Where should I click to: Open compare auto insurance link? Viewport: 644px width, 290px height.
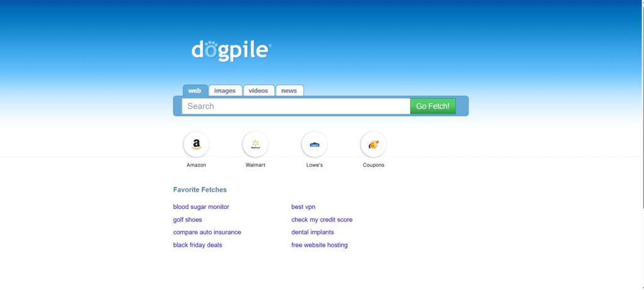(x=207, y=232)
